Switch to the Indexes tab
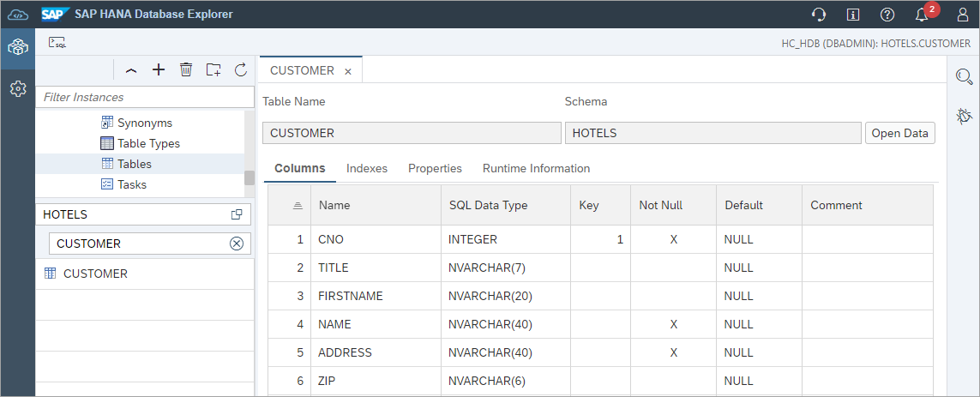 [x=367, y=168]
